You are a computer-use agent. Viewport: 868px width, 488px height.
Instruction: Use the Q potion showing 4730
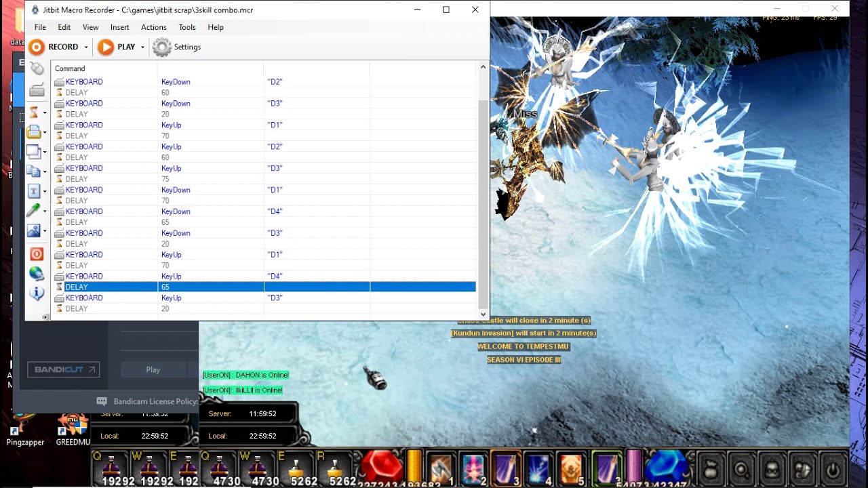[x=218, y=468]
